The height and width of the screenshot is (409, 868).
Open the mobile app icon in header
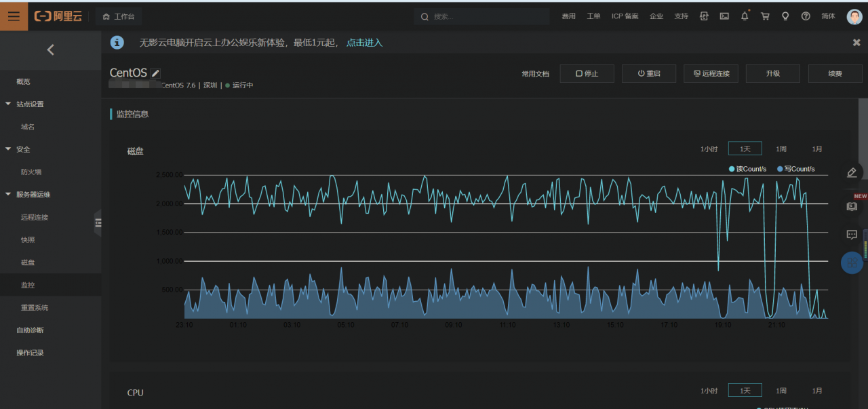click(x=704, y=16)
